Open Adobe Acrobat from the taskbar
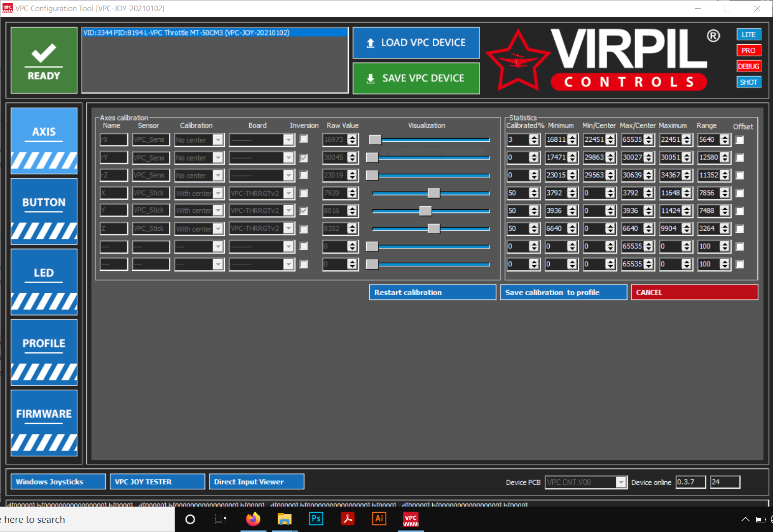 [348, 519]
